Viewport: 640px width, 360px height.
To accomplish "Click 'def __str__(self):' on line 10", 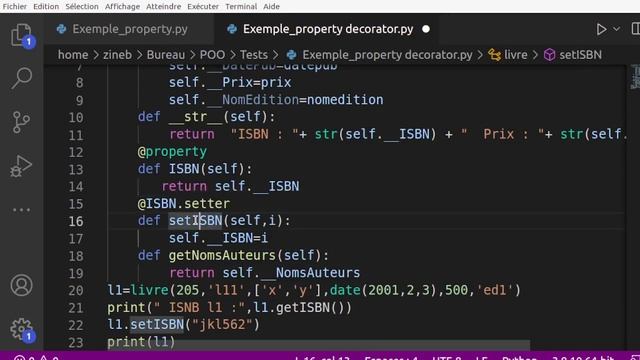I will point(207,117).
